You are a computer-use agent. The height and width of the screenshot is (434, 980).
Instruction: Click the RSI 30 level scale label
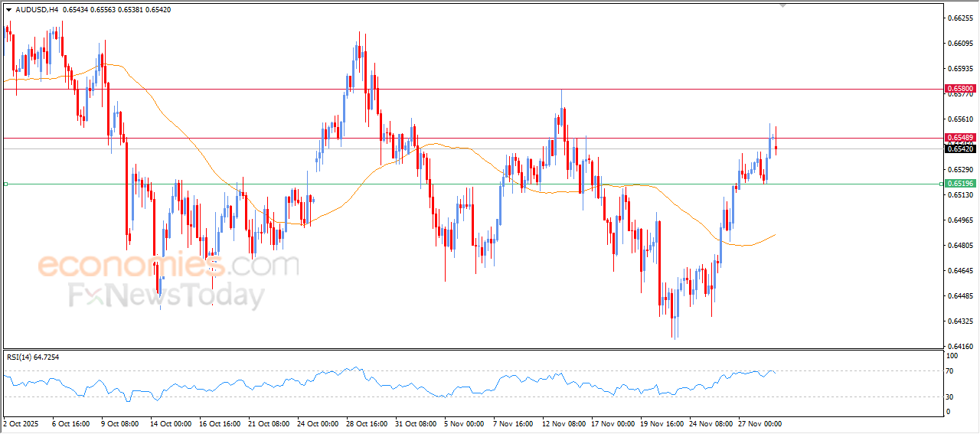(x=950, y=396)
